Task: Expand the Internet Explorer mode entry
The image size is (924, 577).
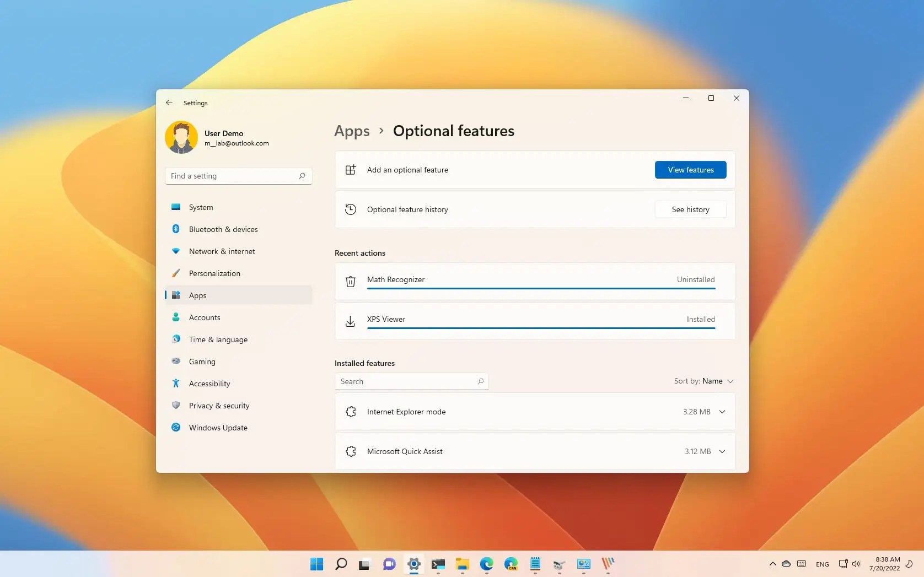Action: pyautogui.click(x=722, y=411)
